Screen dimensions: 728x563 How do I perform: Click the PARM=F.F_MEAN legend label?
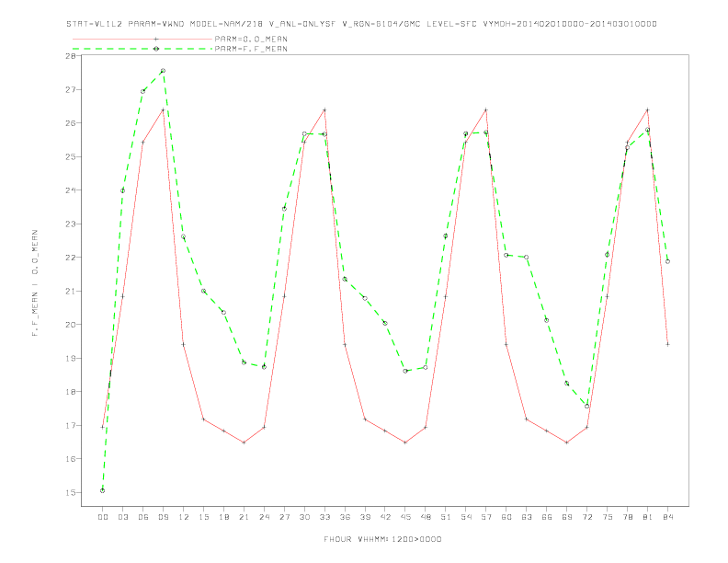tap(251, 49)
